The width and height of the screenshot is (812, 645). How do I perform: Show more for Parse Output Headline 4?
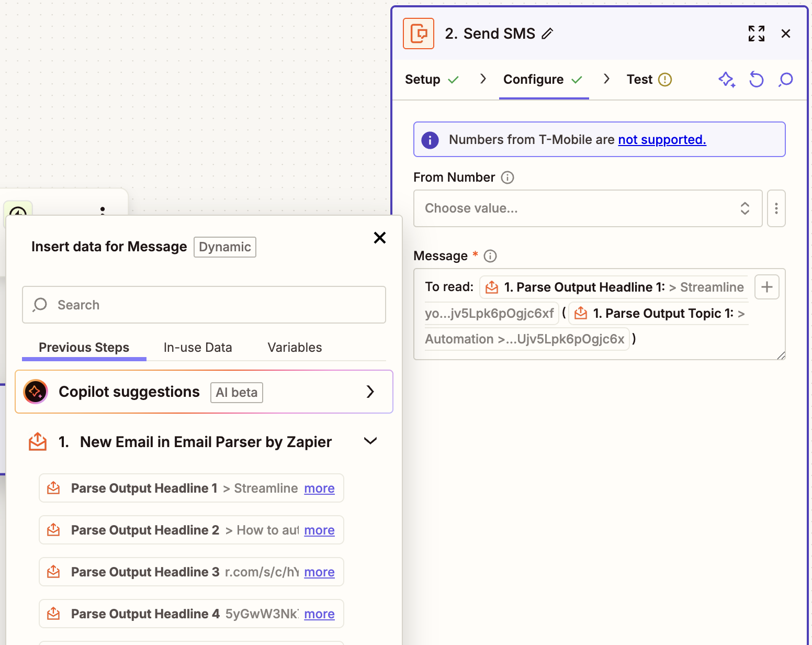point(320,614)
